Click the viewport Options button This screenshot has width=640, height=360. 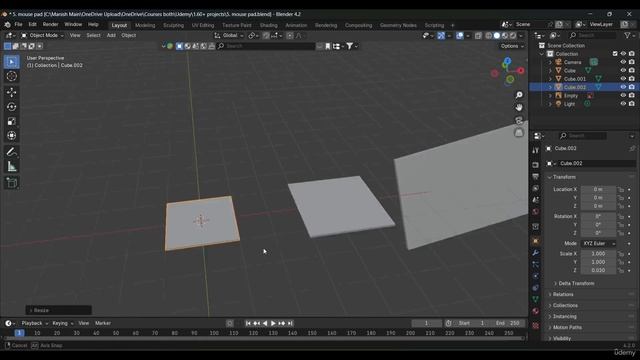[x=512, y=46]
